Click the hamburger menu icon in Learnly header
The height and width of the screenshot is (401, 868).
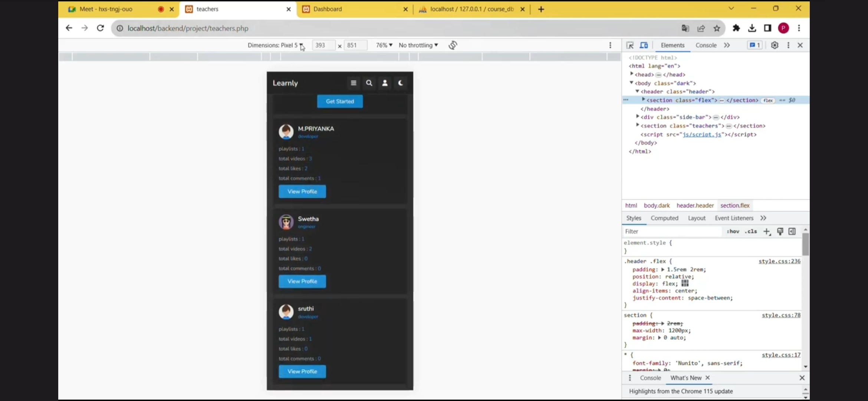click(x=354, y=83)
